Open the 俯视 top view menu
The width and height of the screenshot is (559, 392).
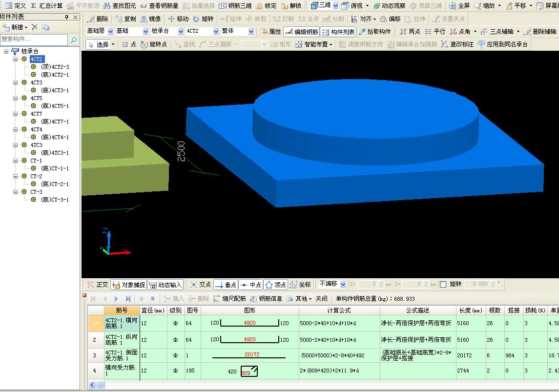tap(355, 6)
